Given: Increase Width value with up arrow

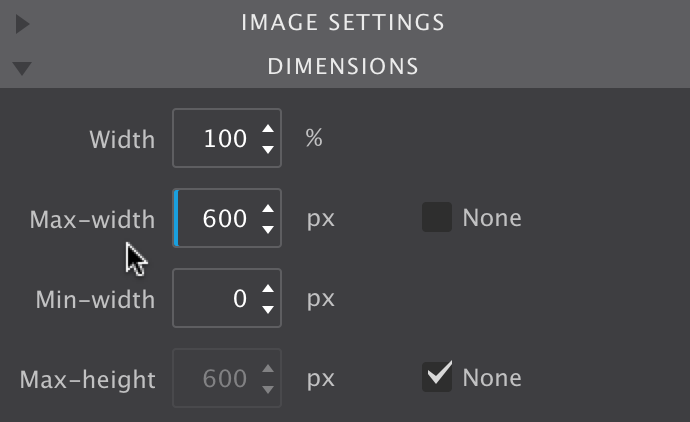Looking at the screenshot, I should [x=267, y=128].
